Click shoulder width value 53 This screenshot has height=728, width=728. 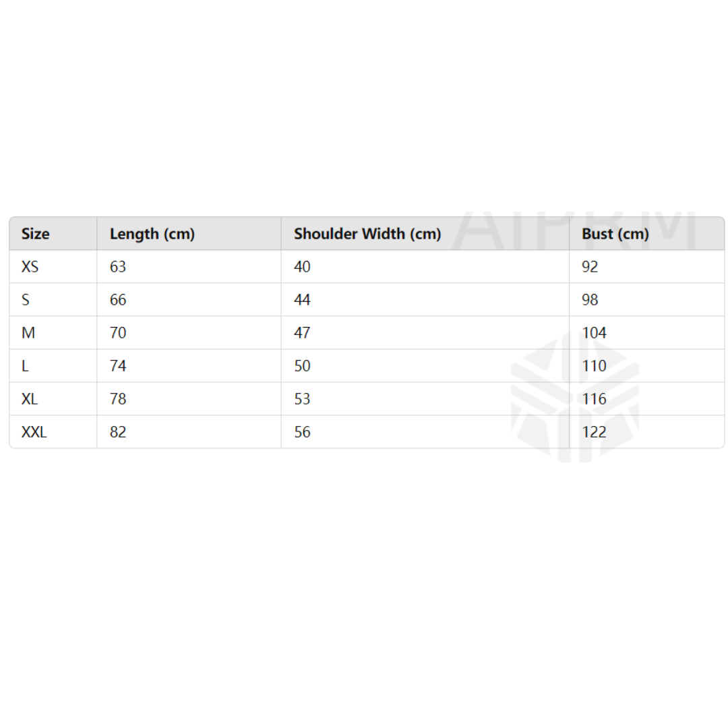pyautogui.click(x=302, y=399)
